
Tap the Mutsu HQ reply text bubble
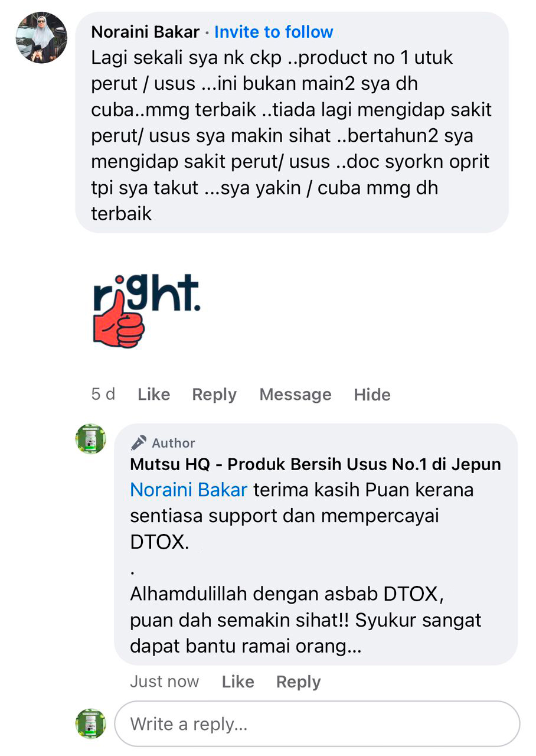pos(316,545)
